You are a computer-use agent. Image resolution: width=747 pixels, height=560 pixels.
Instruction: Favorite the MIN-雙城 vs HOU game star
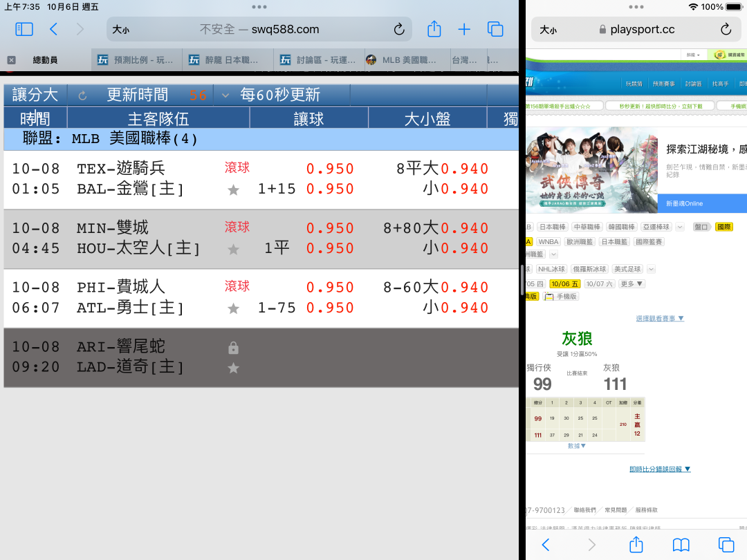pyautogui.click(x=234, y=250)
